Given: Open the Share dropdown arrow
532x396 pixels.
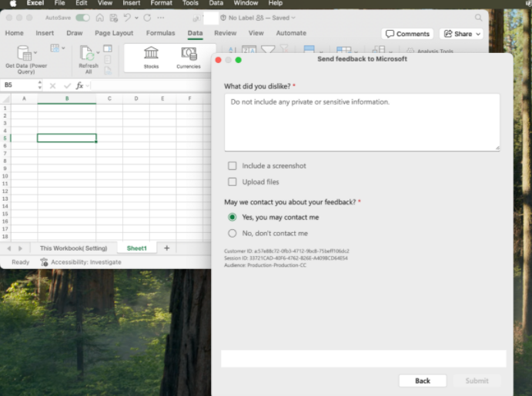Looking at the screenshot, I should click(478, 34).
